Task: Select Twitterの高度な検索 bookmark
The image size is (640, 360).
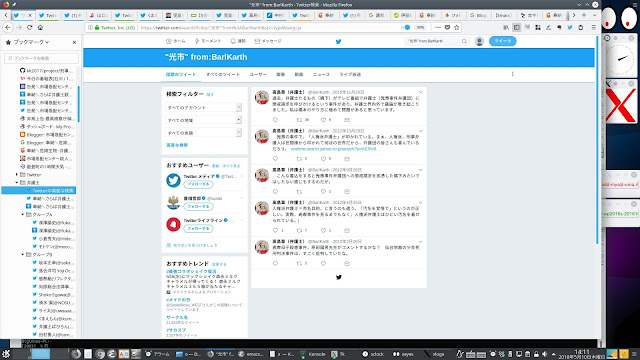Action: click(39, 191)
